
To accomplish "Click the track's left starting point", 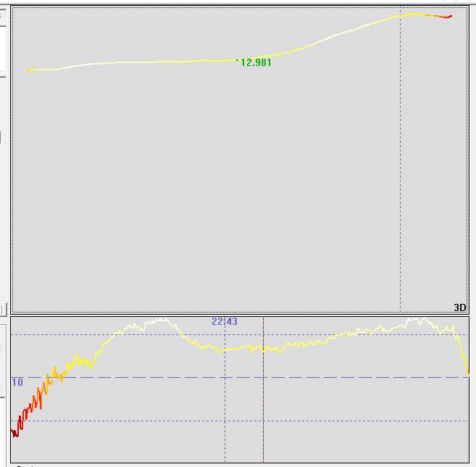I will pos(29,70).
